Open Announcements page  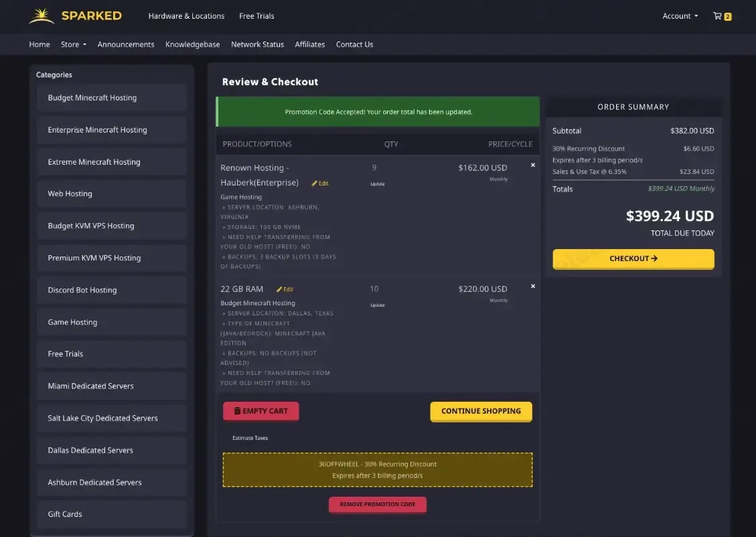coord(126,44)
